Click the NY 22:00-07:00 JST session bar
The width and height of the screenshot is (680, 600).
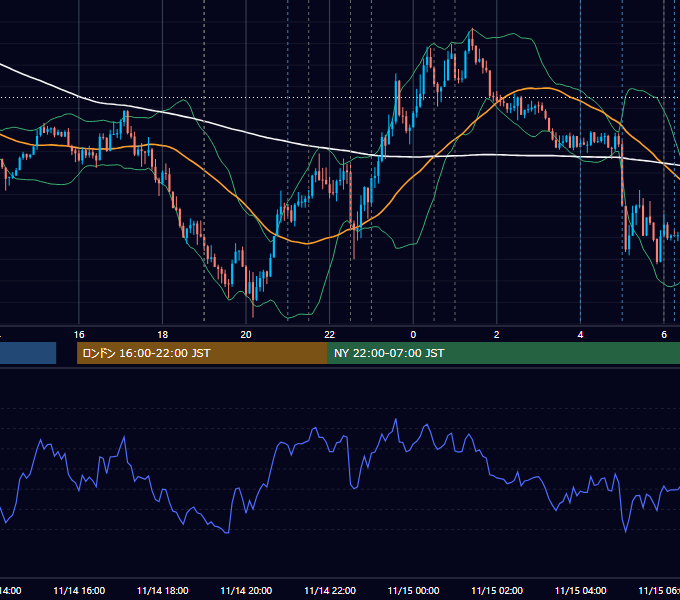click(x=503, y=353)
